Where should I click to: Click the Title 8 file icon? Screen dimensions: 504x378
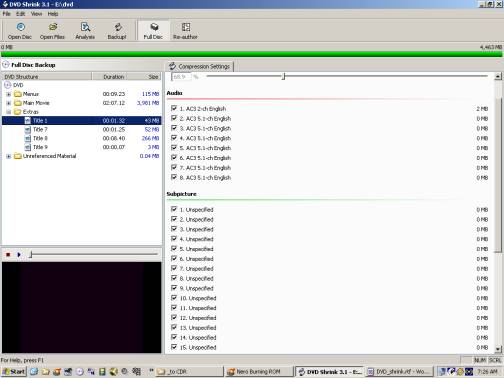[x=28, y=138]
